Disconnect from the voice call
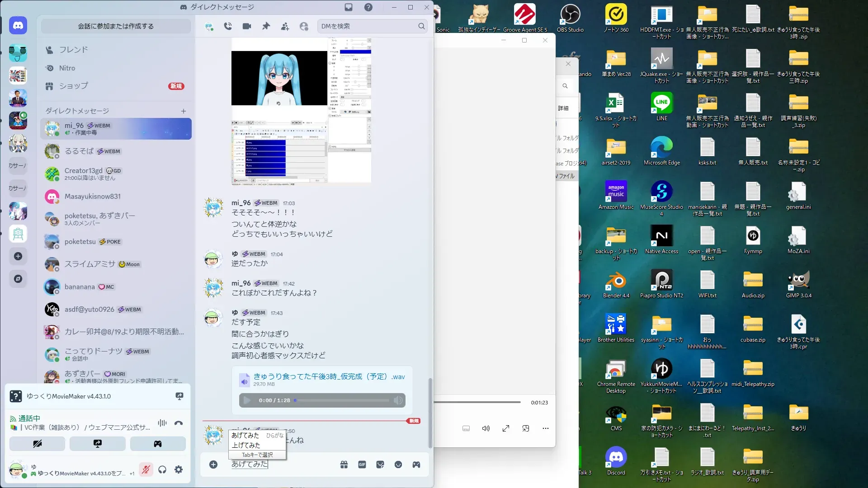 [179, 423]
